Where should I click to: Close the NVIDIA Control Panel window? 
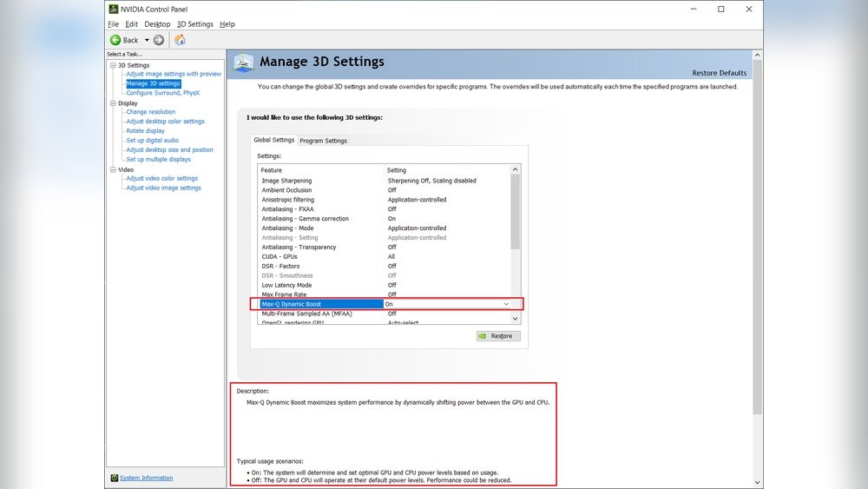point(749,9)
